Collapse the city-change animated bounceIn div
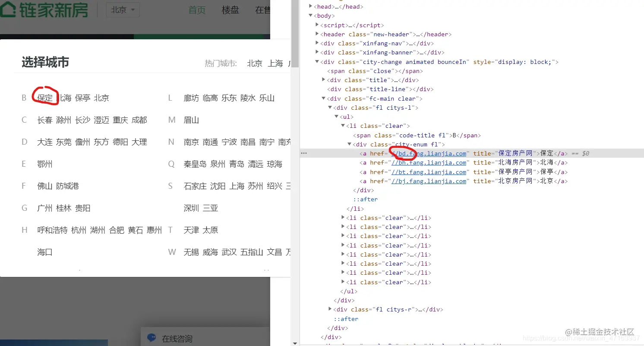This screenshot has width=644, height=346. (x=317, y=62)
